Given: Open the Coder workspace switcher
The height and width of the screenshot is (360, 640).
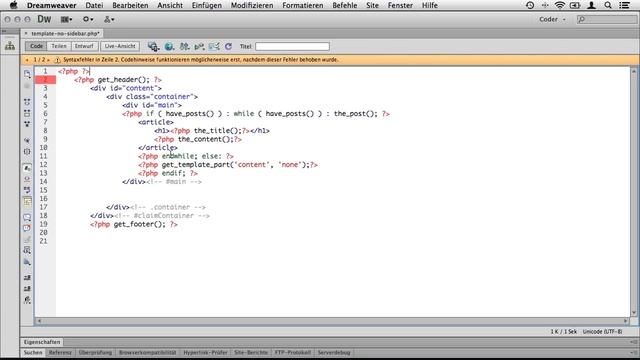Looking at the screenshot, I should point(552,19).
